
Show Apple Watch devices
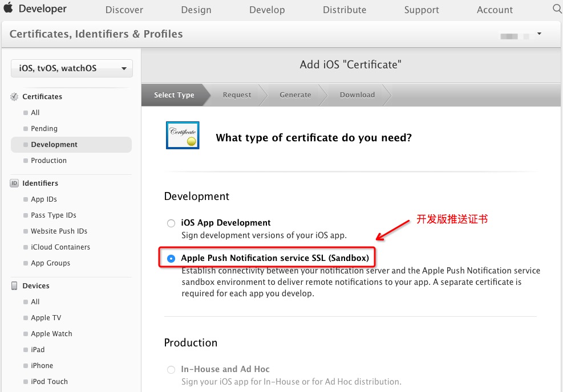pos(51,333)
